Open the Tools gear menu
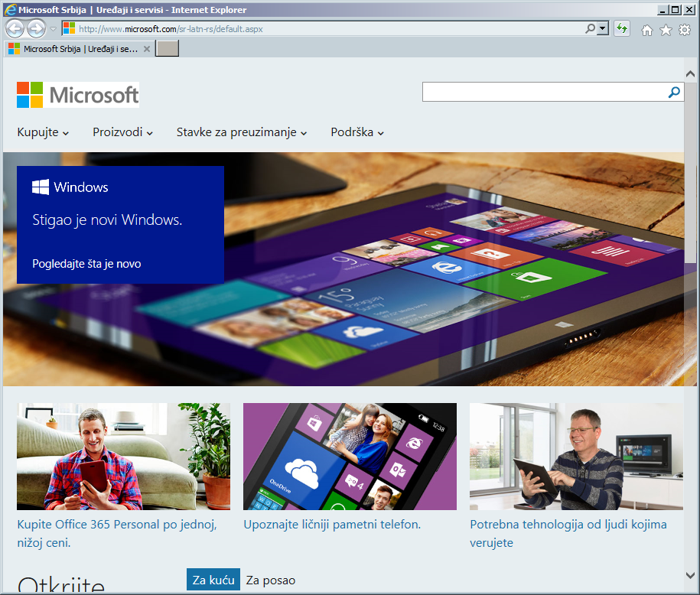 (685, 30)
